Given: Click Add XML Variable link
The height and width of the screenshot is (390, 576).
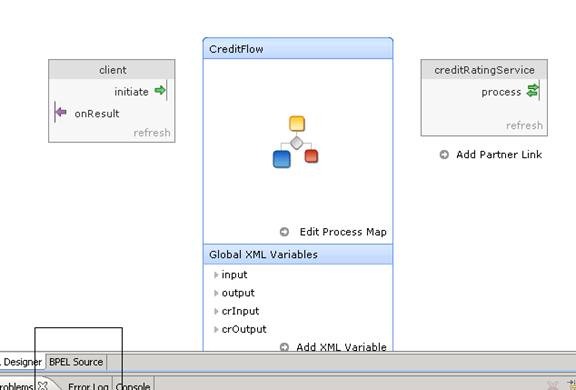Looking at the screenshot, I should coord(341,347).
